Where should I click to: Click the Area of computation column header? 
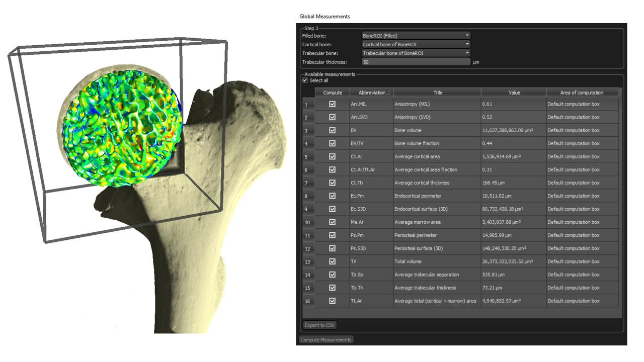point(582,92)
